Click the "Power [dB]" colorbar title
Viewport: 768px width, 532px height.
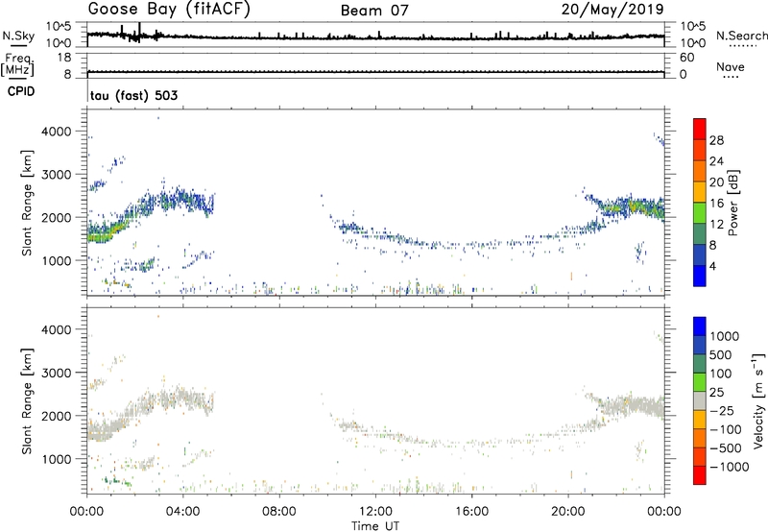732,203
